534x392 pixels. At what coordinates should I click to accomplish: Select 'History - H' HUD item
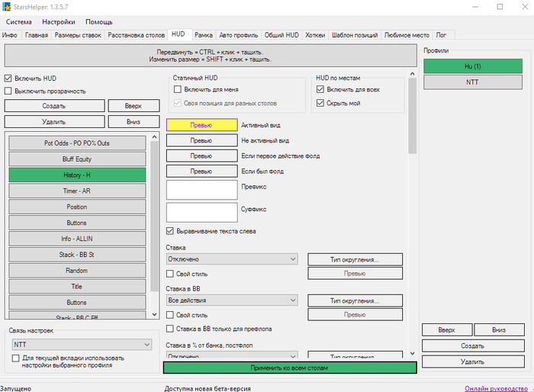click(x=76, y=175)
